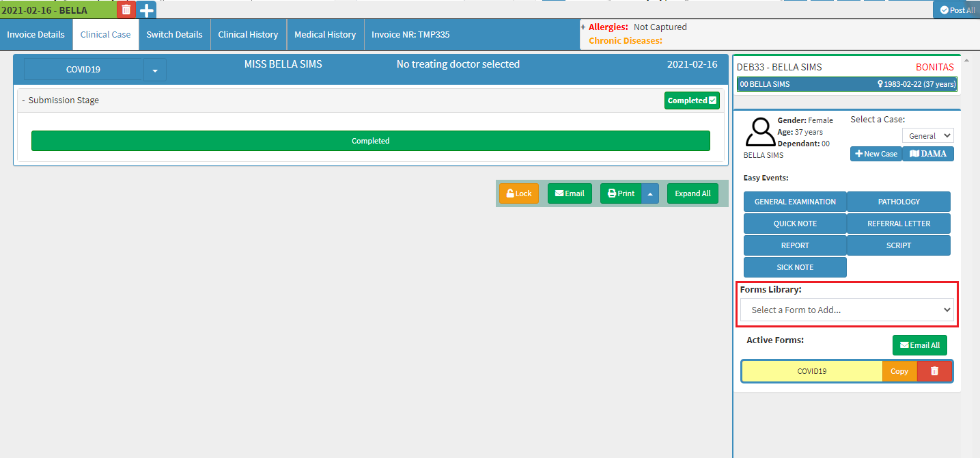Add a Report event
980x458 pixels.
(795, 245)
